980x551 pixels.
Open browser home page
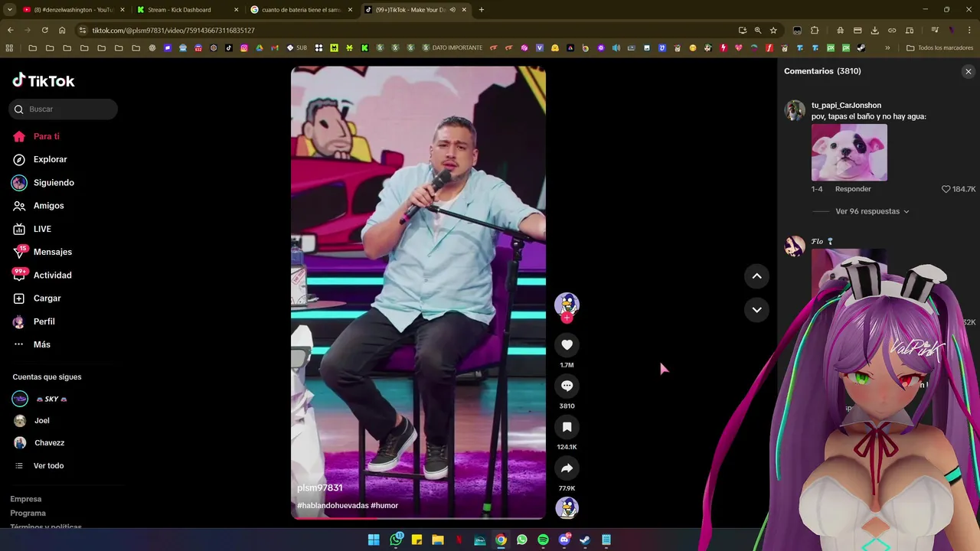point(62,31)
